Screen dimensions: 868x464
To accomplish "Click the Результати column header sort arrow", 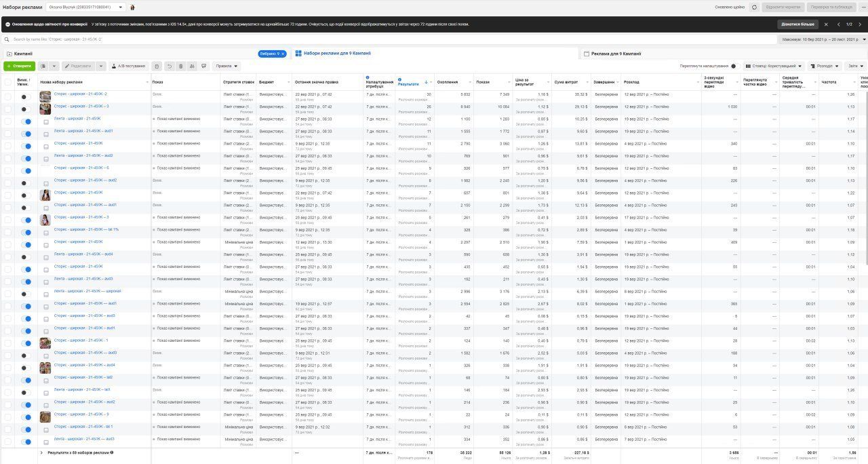I will pyautogui.click(x=426, y=83).
